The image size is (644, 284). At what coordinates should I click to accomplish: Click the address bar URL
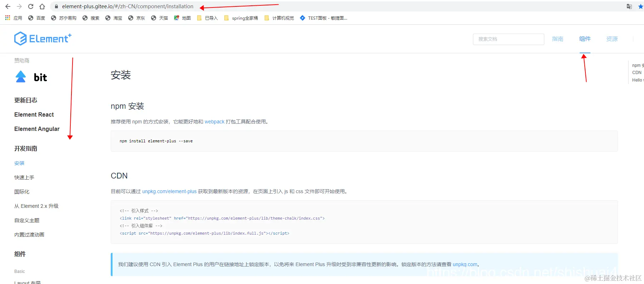coord(128,6)
